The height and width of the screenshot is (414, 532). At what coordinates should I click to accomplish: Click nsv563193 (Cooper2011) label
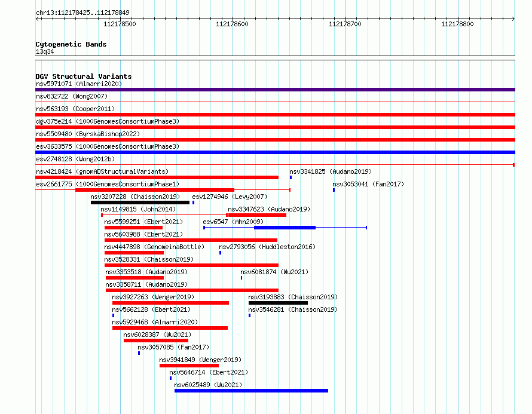pos(75,109)
